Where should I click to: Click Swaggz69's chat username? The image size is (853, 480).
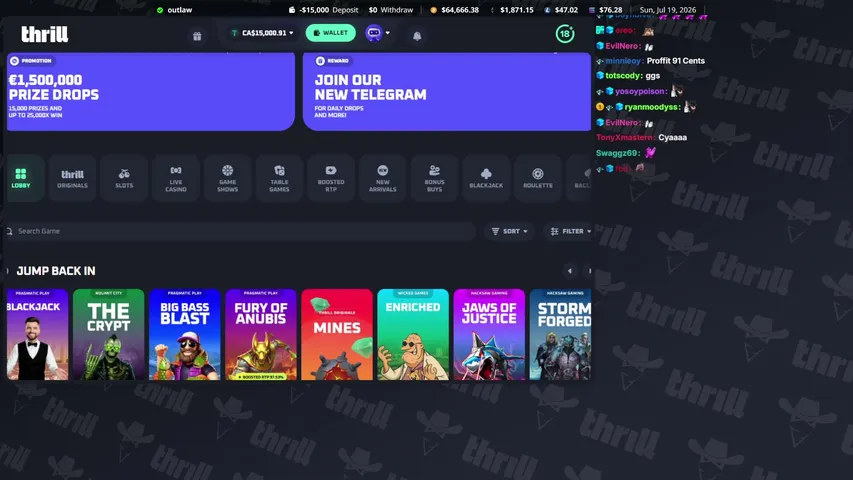pos(618,153)
